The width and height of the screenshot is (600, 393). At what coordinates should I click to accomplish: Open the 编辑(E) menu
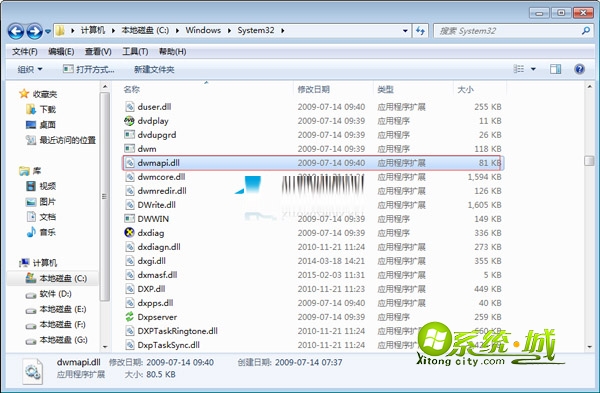coord(61,51)
